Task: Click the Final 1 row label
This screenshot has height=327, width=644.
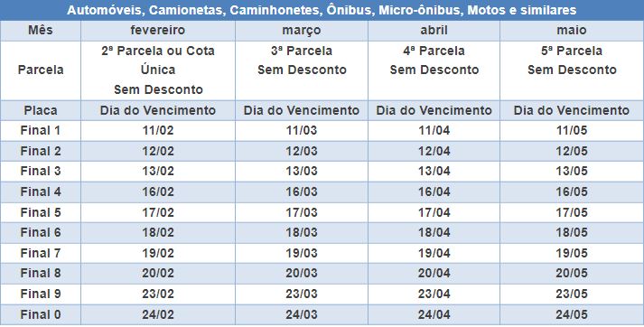Action: coord(41,131)
